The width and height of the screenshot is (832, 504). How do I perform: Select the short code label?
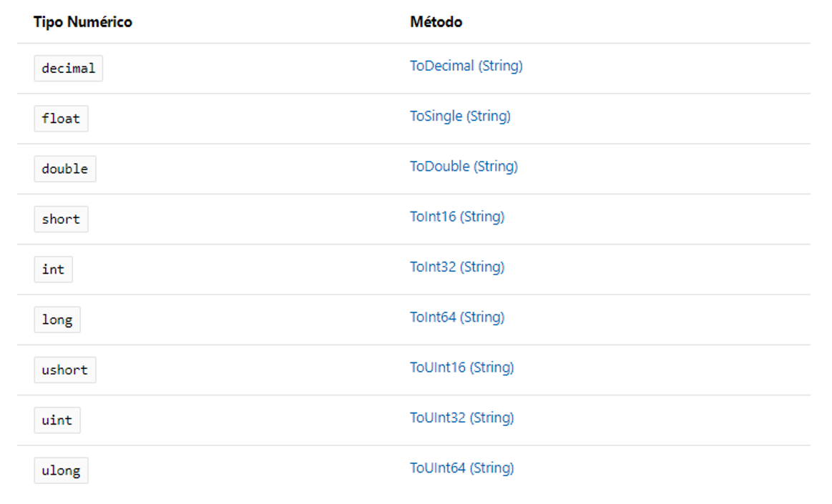(x=61, y=219)
